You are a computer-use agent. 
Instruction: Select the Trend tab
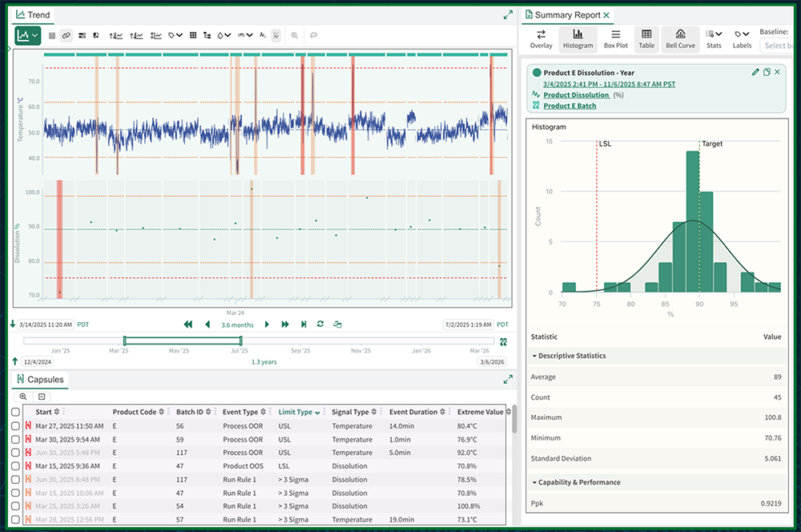[33, 14]
